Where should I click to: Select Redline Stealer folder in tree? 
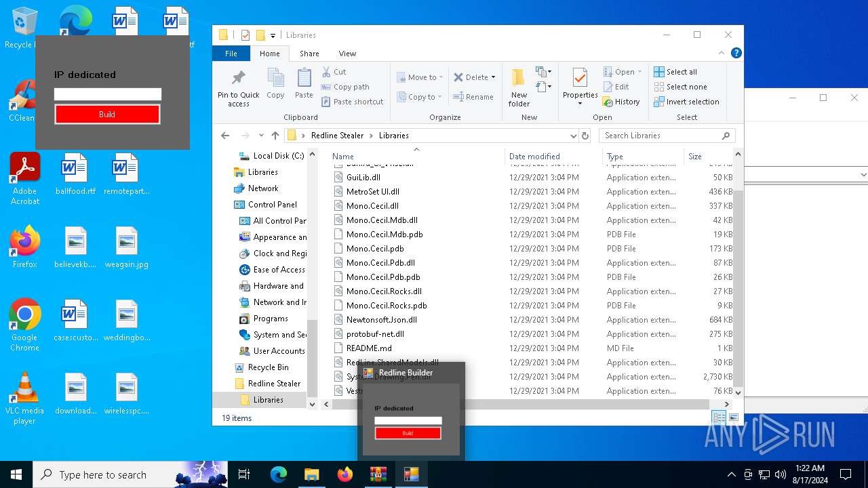(x=274, y=384)
